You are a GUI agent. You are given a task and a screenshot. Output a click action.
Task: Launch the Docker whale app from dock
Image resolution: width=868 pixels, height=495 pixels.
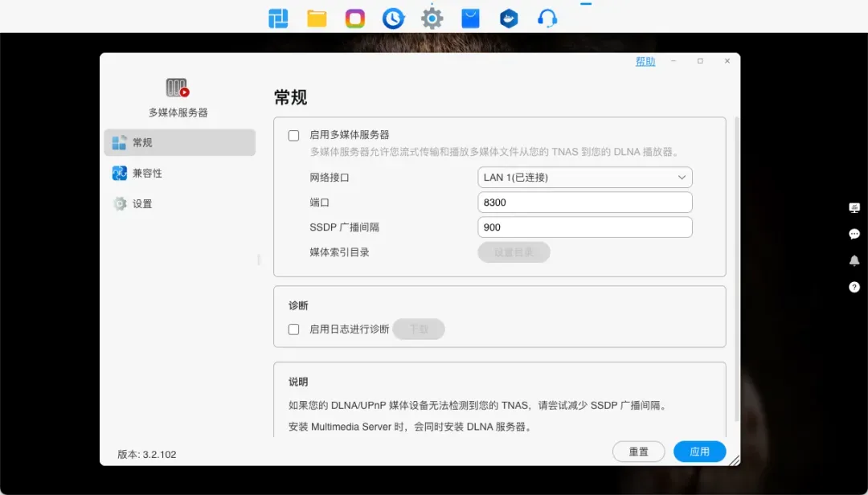tap(509, 18)
